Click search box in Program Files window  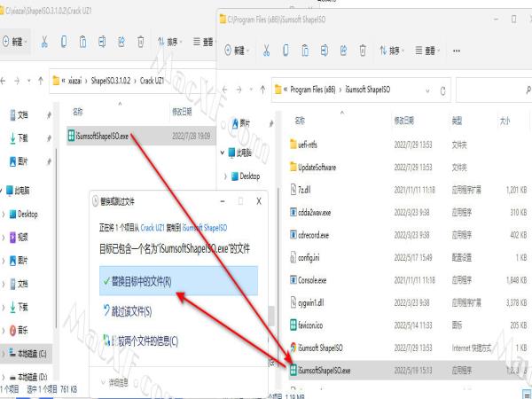pyautogui.click(x=494, y=90)
